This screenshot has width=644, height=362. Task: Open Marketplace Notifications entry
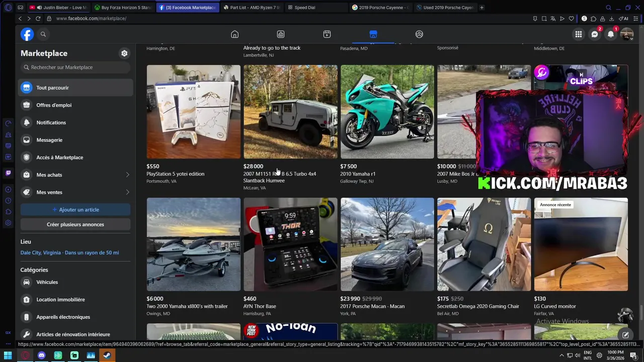pos(75,123)
